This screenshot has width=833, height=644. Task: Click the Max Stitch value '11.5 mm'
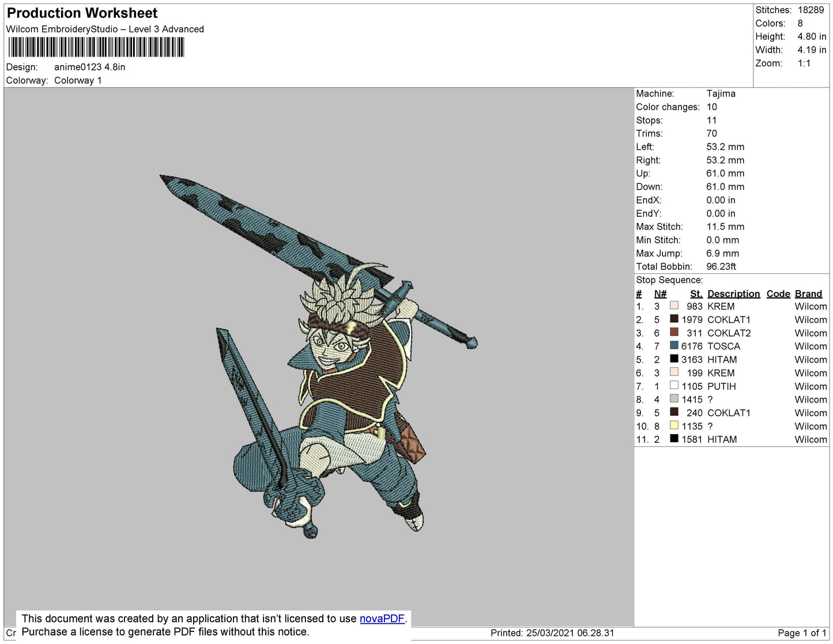coord(725,227)
